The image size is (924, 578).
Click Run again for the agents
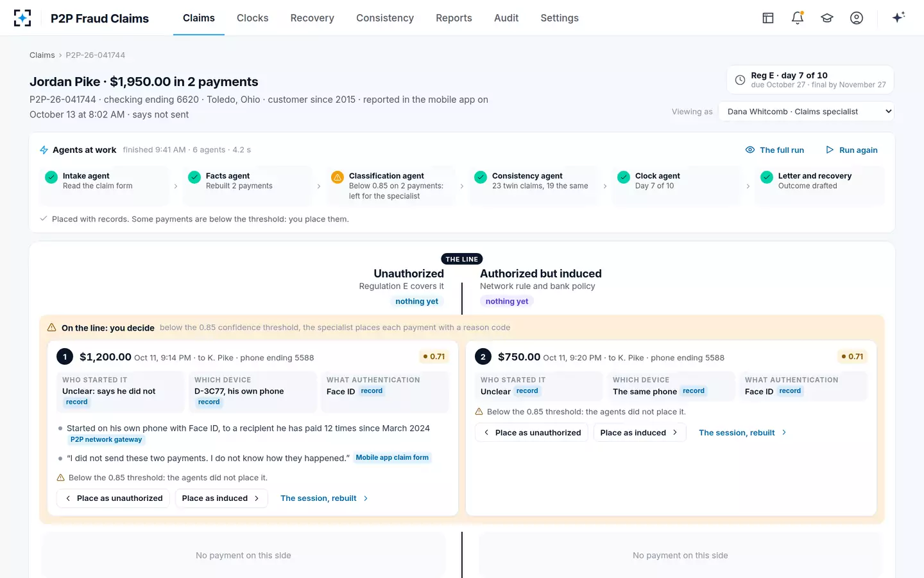point(851,150)
